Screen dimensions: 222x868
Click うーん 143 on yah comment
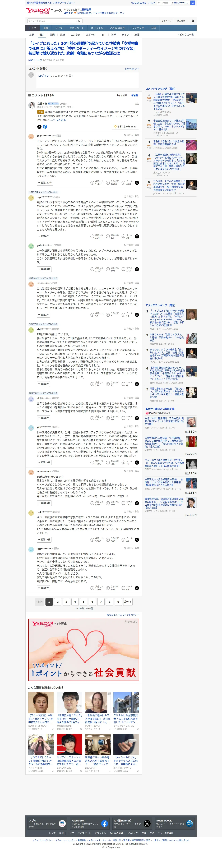click(127, 269)
